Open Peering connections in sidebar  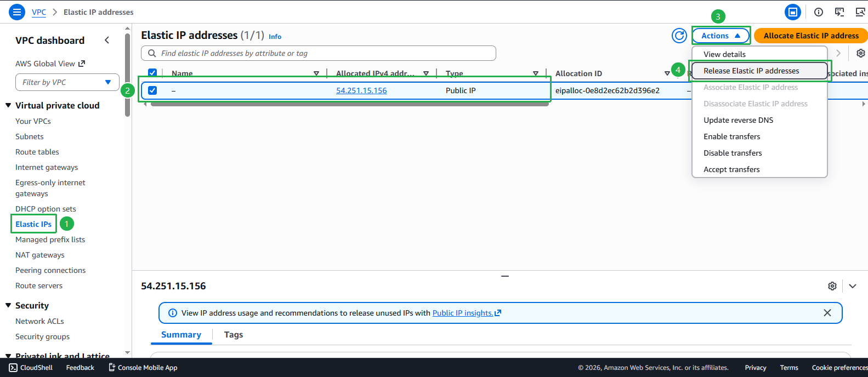point(50,270)
